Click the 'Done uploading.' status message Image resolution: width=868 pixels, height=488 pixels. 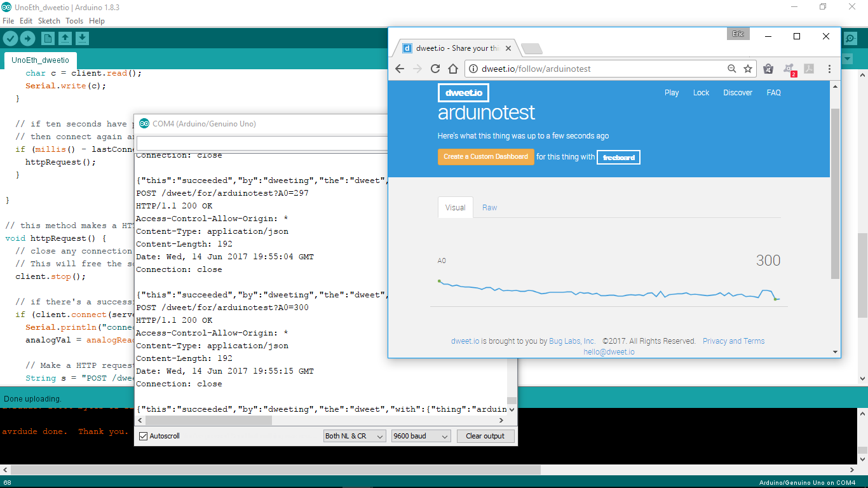[32, 399]
